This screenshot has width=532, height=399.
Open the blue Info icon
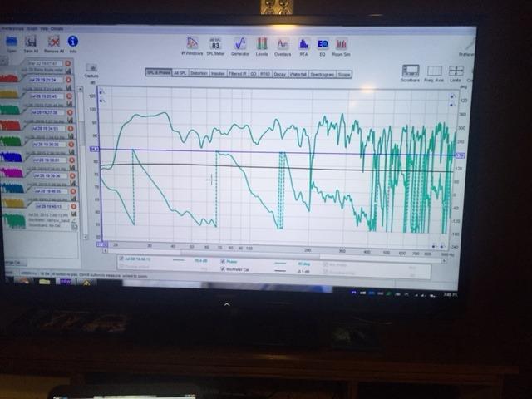point(73,42)
